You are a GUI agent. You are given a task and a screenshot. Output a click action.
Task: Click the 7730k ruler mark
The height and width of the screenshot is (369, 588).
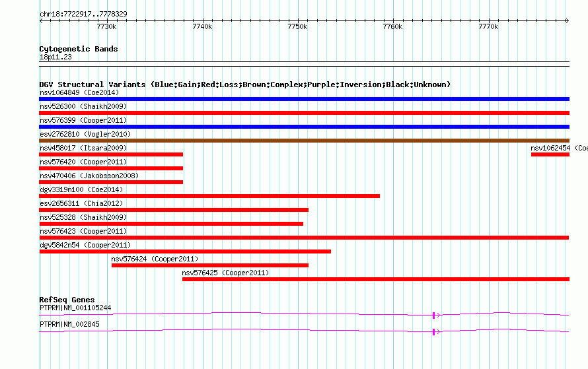(x=106, y=26)
